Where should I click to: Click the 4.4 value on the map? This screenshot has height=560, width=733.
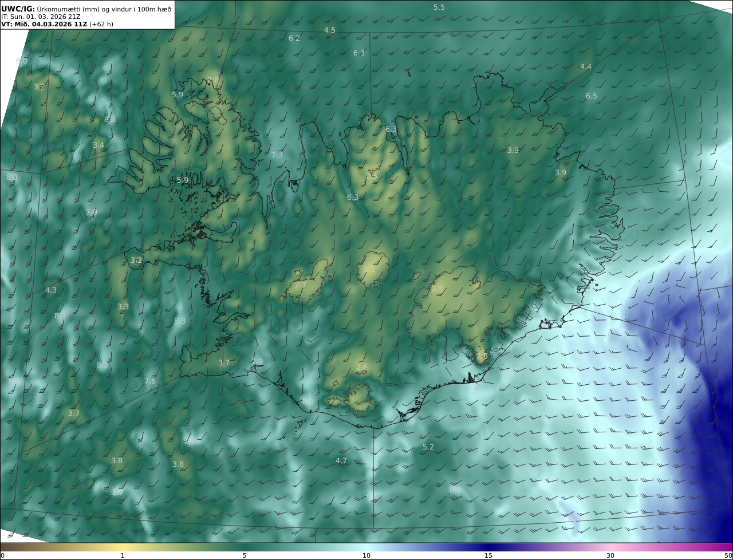coord(585,67)
